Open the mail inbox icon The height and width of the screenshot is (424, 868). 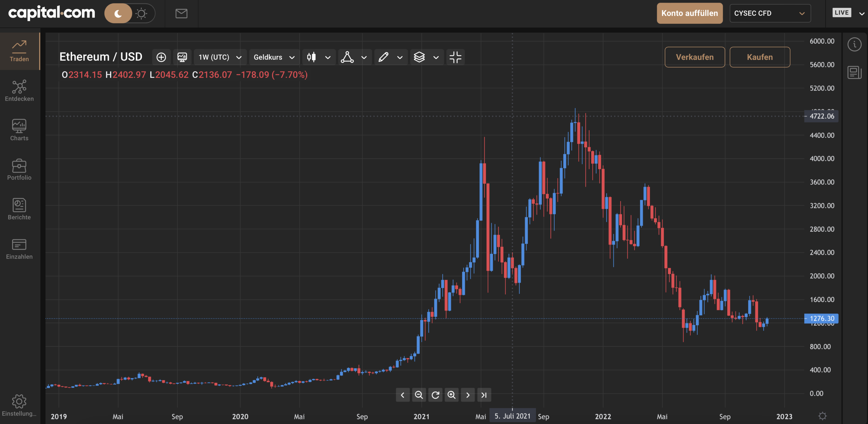coord(181,14)
